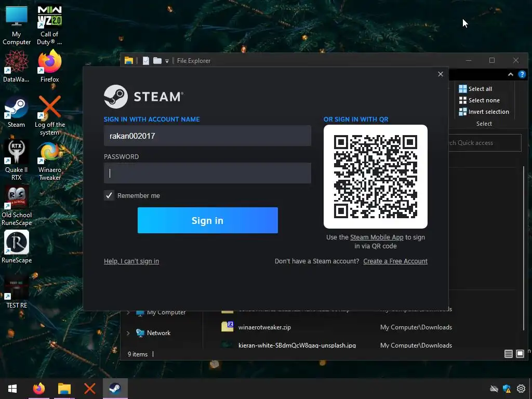Open Windows Security tray icon
Viewport: 532px width, 399px height.
(507, 389)
